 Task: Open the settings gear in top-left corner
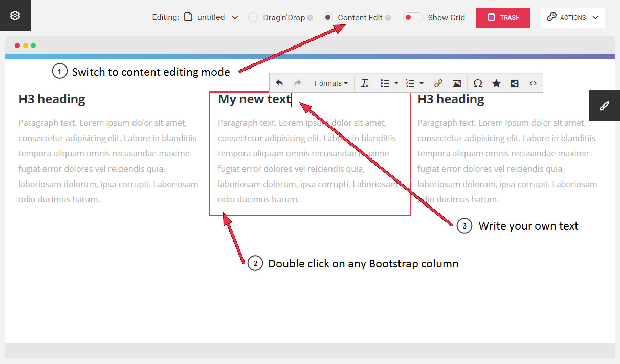click(x=15, y=15)
